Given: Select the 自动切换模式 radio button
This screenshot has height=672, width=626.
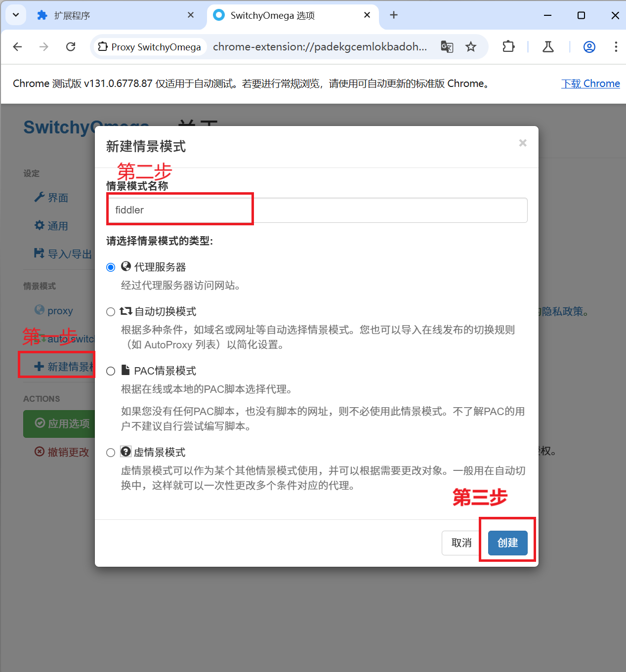Looking at the screenshot, I should click(x=111, y=312).
